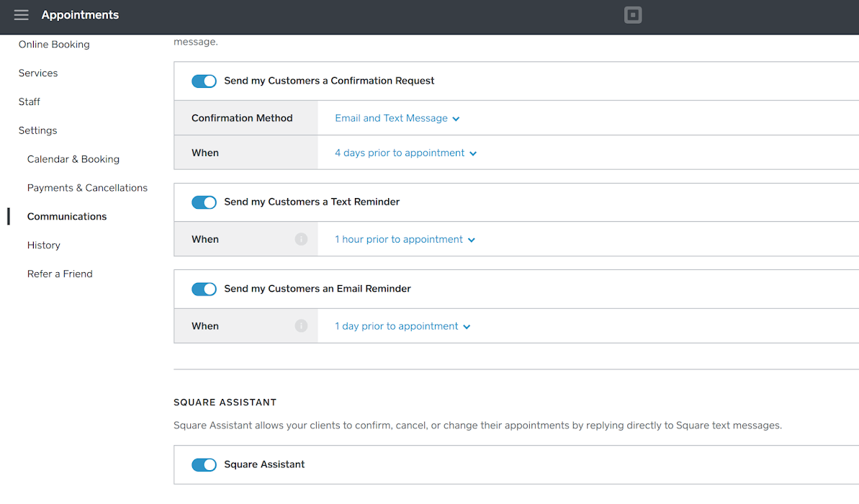
Task: Open Payments & Cancellations settings
Action: 87,187
